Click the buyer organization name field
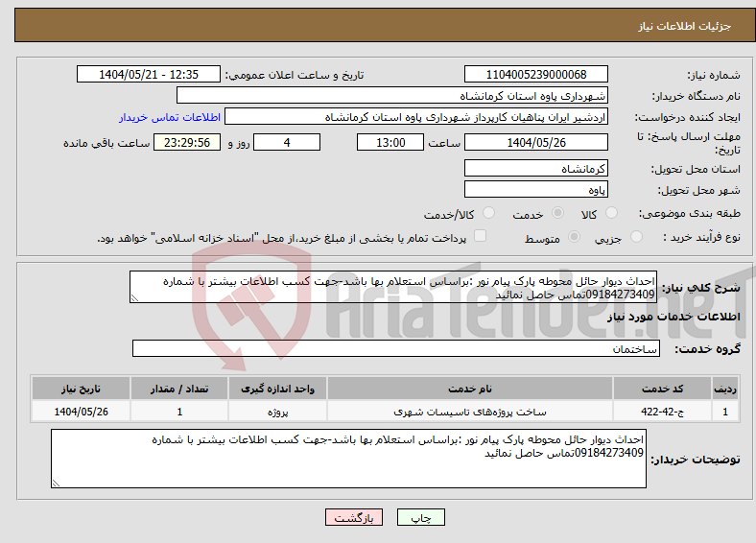Viewport: 756px width, 543px height. [x=392, y=96]
